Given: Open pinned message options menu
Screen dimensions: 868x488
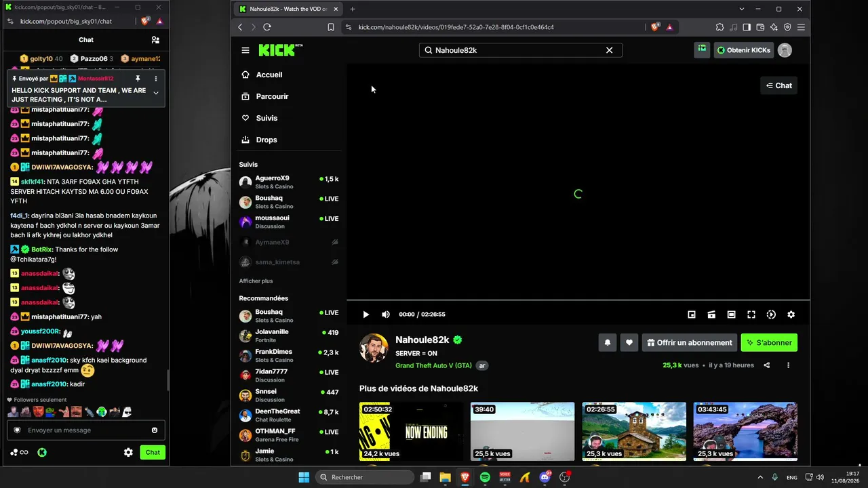Looking at the screenshot, I should pyautogui.click(x=155, y=79).
